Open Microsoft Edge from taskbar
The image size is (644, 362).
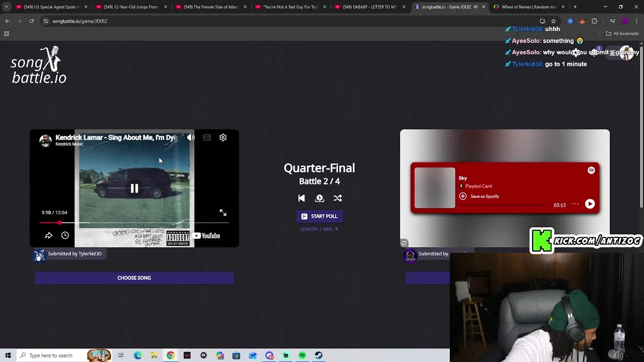(x=138, y=355)
